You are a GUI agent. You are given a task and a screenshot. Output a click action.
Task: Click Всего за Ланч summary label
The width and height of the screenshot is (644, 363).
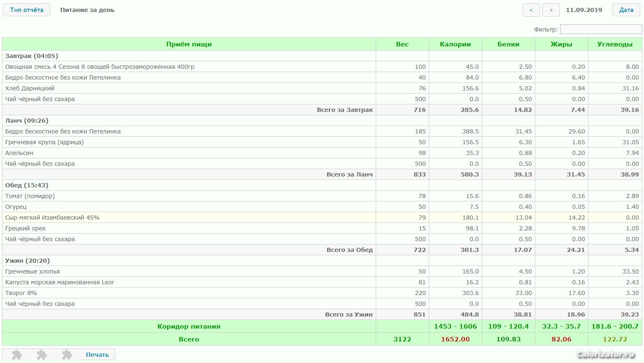[350, 174]
